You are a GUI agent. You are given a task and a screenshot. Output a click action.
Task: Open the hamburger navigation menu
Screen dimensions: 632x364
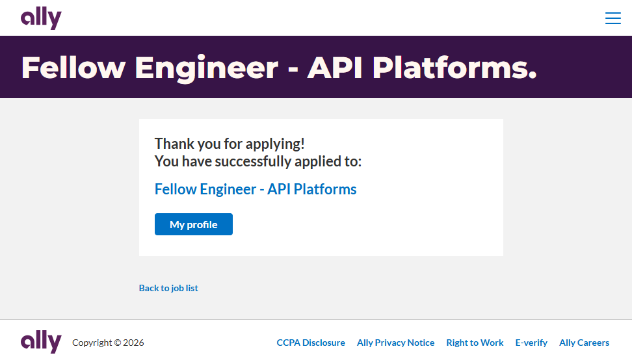612,18
